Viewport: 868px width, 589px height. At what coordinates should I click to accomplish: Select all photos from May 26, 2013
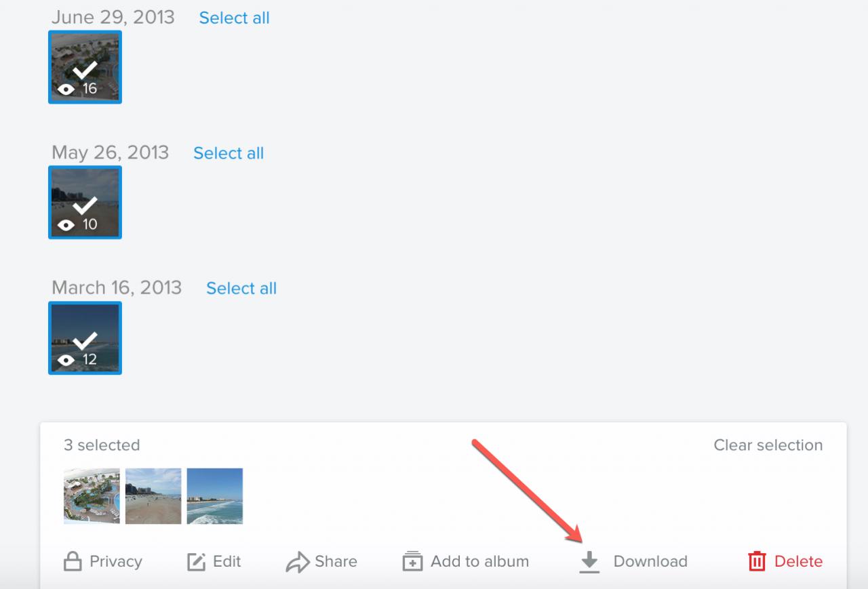tap(229, 153)
